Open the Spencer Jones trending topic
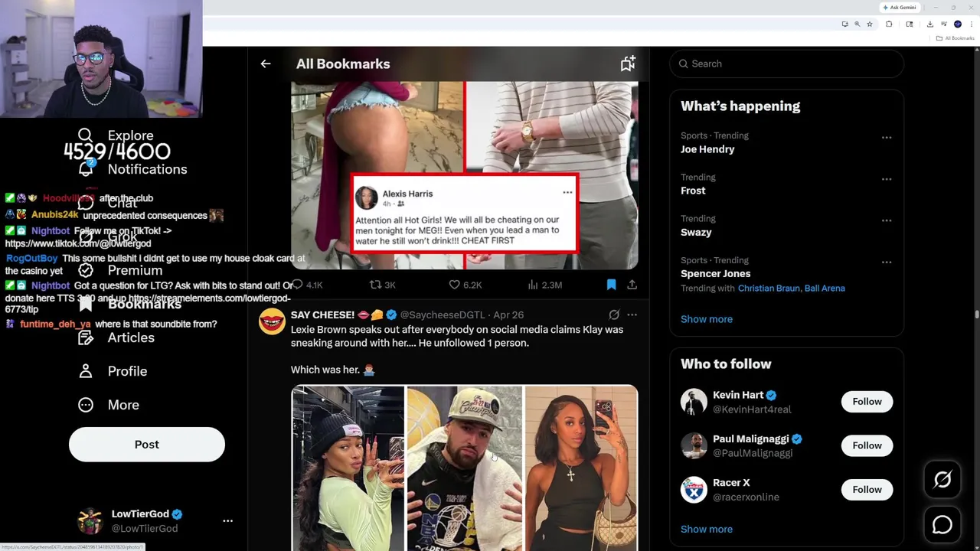The width and height of the screenshot is (980, 551). click(x=715, y=273)
